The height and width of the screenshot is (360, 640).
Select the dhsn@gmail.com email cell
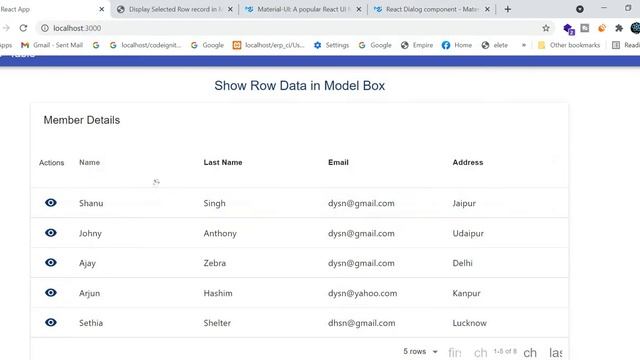coord(362,323)
